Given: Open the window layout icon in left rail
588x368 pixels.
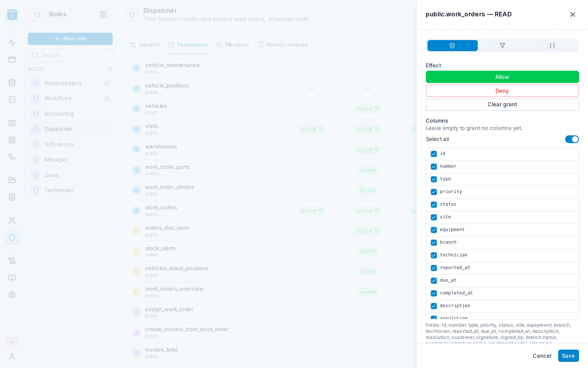Looking at the screenshot, I should [x=12, y=59].
